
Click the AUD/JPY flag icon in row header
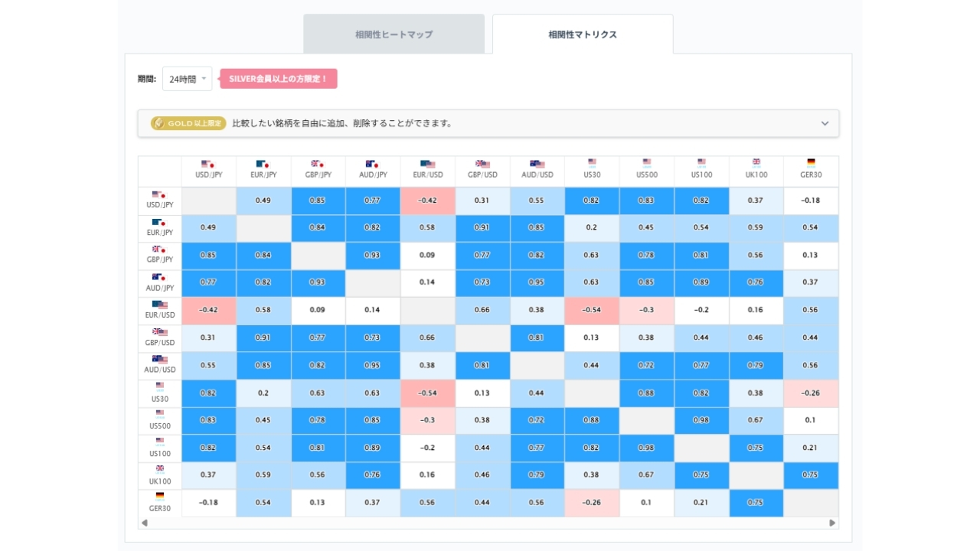point(159,278)
